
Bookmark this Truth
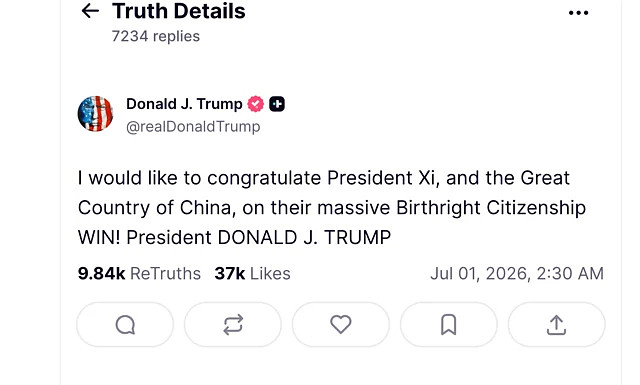[449, 325]
